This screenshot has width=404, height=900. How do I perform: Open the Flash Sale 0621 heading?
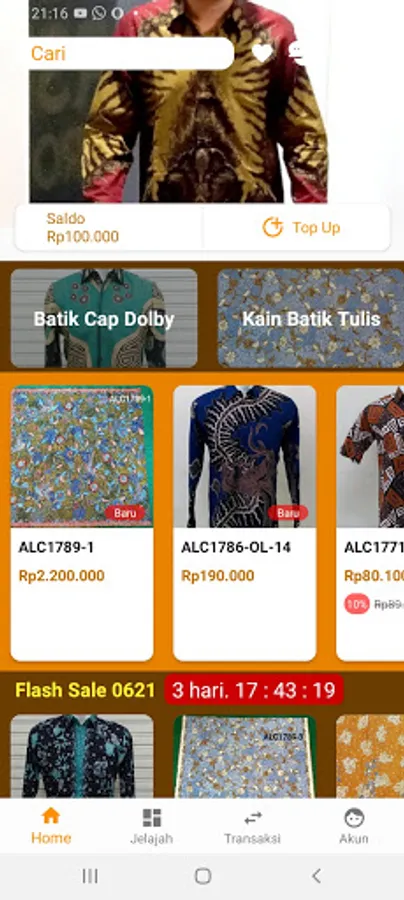point(85,690)
